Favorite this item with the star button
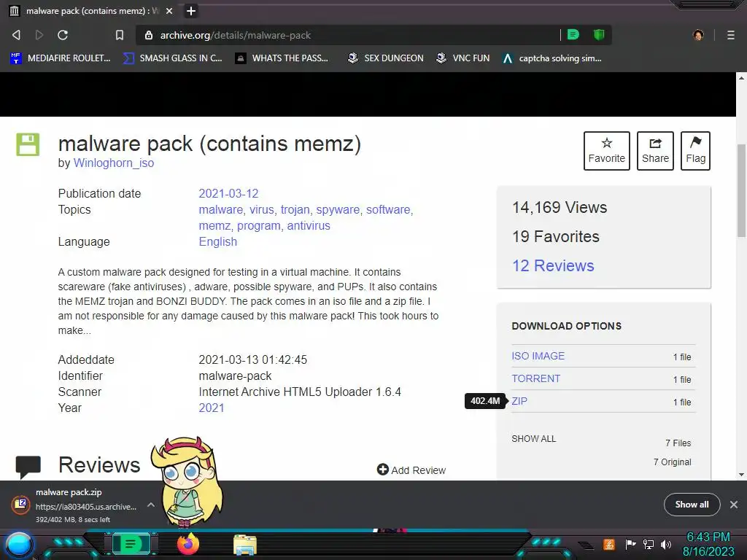Image resolution: width=747 pixels, height=560 pixels. pyautogui.click(x=606, y=150)
